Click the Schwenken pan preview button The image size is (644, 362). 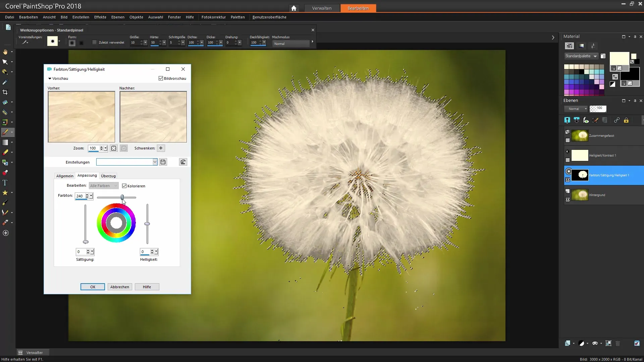(x=161, y=148)
